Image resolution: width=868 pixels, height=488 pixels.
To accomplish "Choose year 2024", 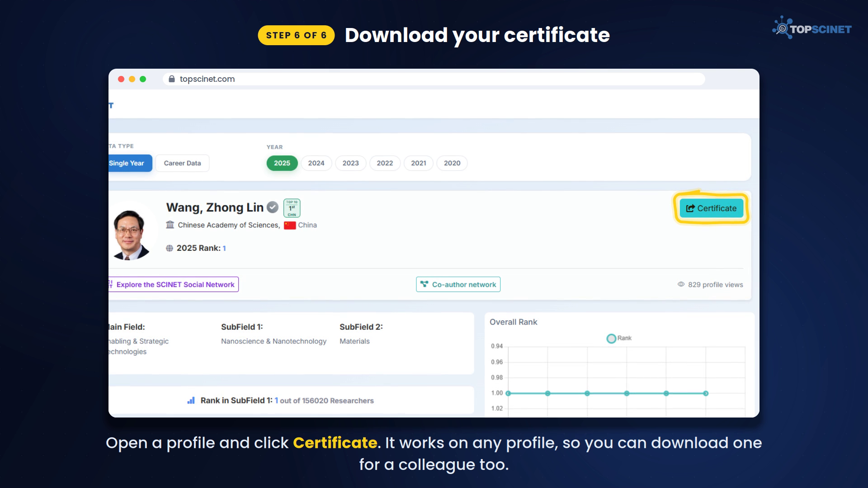I will (x=316, y=163).
